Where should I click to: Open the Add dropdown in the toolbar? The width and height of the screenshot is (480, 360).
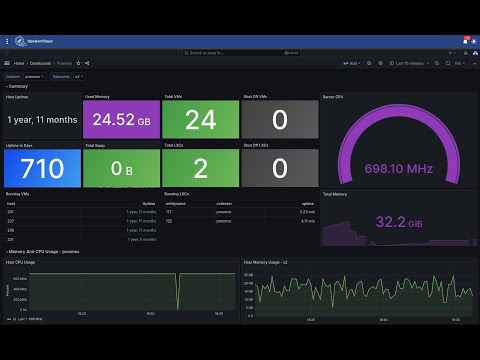click(352, 63)
